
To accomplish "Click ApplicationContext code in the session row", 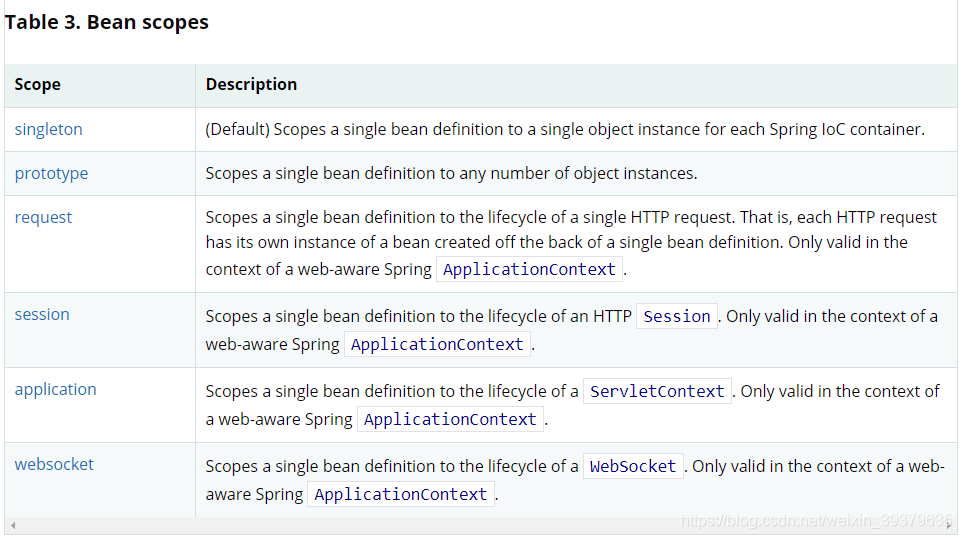I will 437,345.
